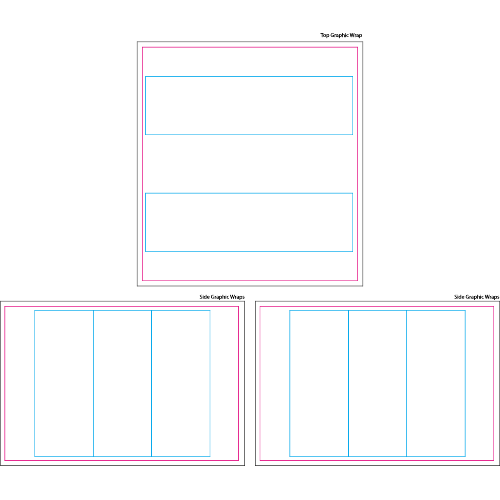Select first blue panel of left Side Wrap

tap(64, 383)
